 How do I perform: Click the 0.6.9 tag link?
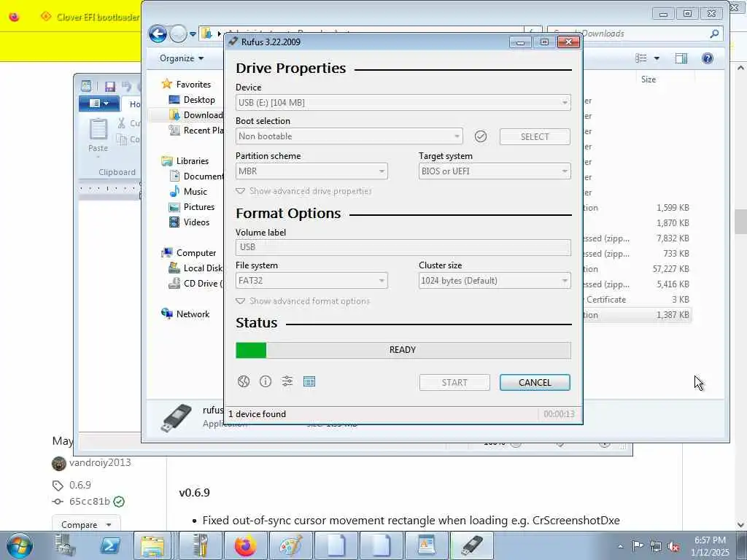point(80,485)
